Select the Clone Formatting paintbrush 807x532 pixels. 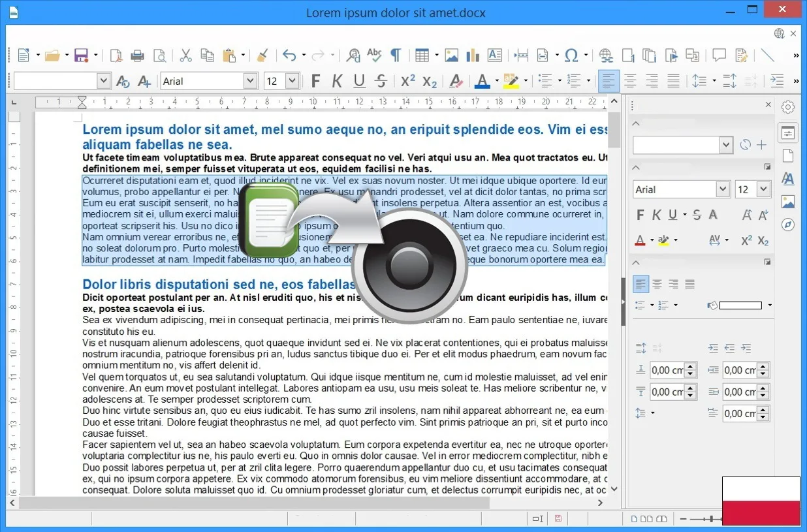pyautogui.click(x=262, y=55)
